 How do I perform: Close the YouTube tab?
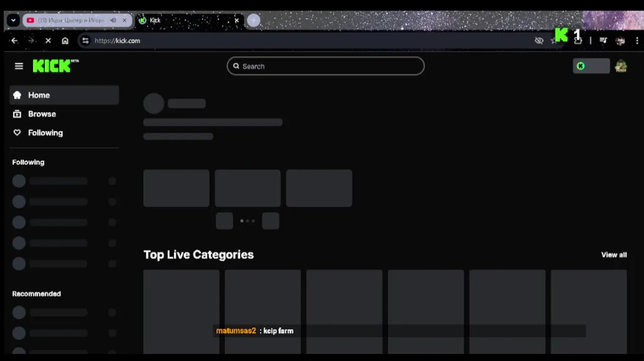[x=124, y=21]
